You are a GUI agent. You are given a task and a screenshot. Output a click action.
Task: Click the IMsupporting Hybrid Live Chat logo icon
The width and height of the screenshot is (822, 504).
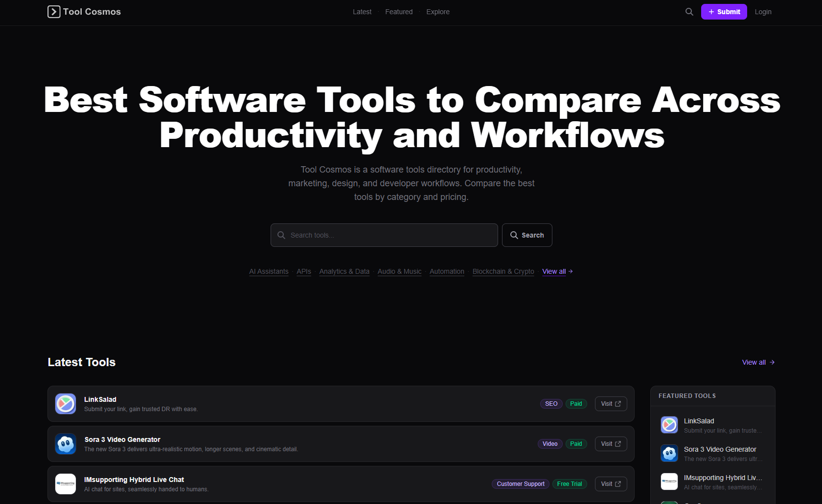(x=65, y=484)
